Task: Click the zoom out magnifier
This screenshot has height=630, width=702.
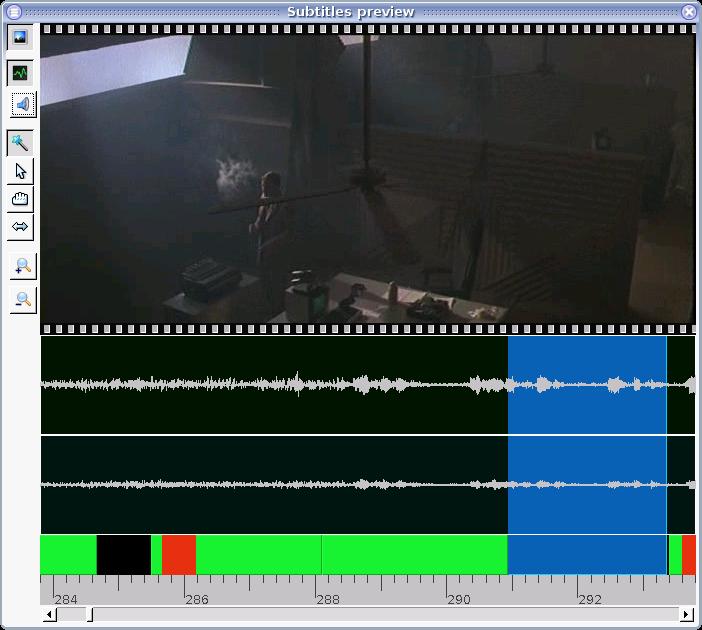Action: 23,300
